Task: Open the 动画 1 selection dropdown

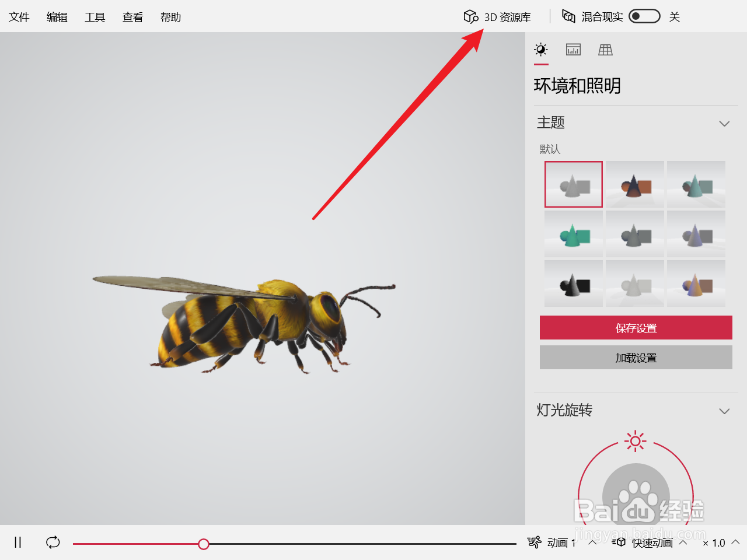Action: [x=592, y=542]
